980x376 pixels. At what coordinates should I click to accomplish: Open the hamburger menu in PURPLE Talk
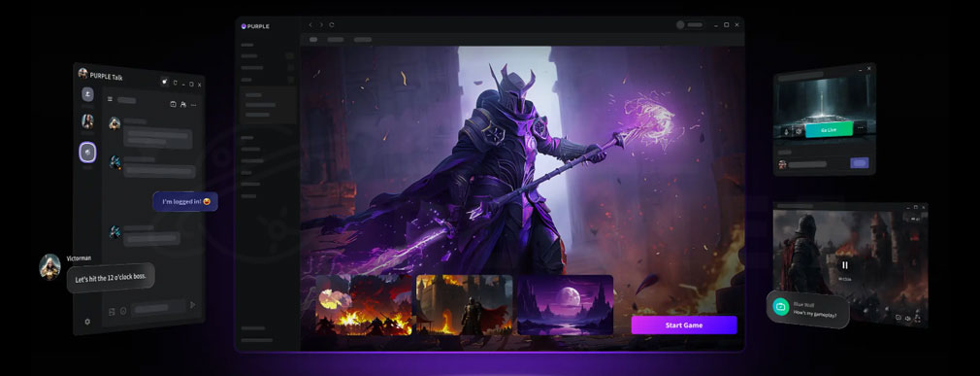(x=110, y=99)
